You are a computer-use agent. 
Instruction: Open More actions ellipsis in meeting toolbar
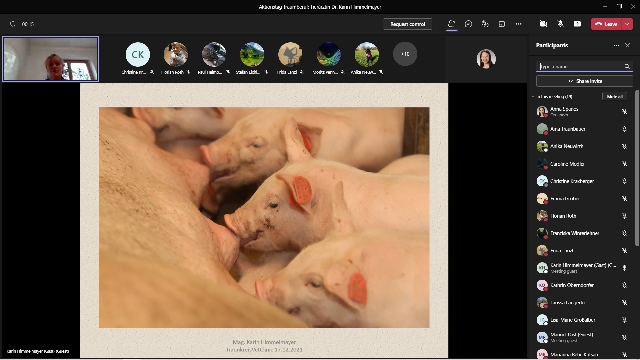click(518, 24)
